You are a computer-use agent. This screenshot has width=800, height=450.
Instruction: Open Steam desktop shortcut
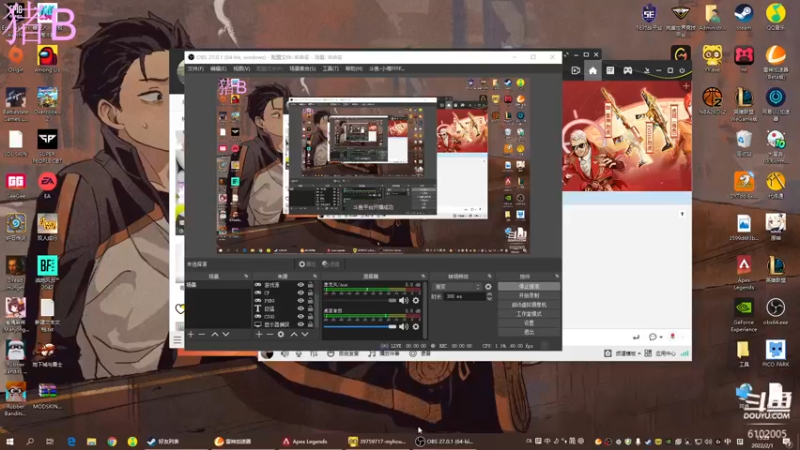[x=744, y=17]
